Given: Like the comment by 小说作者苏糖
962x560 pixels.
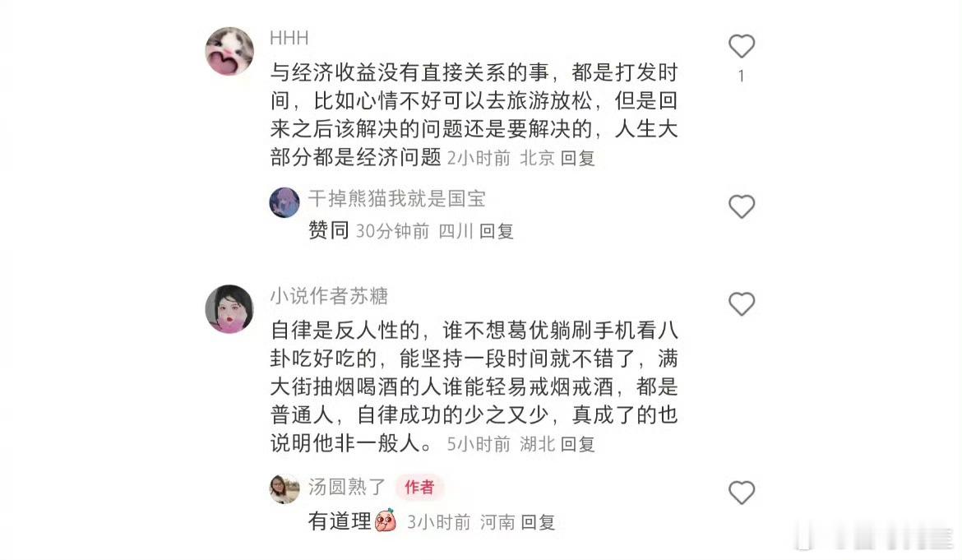Looking at the screenshot, I should [x=741, y=304].
